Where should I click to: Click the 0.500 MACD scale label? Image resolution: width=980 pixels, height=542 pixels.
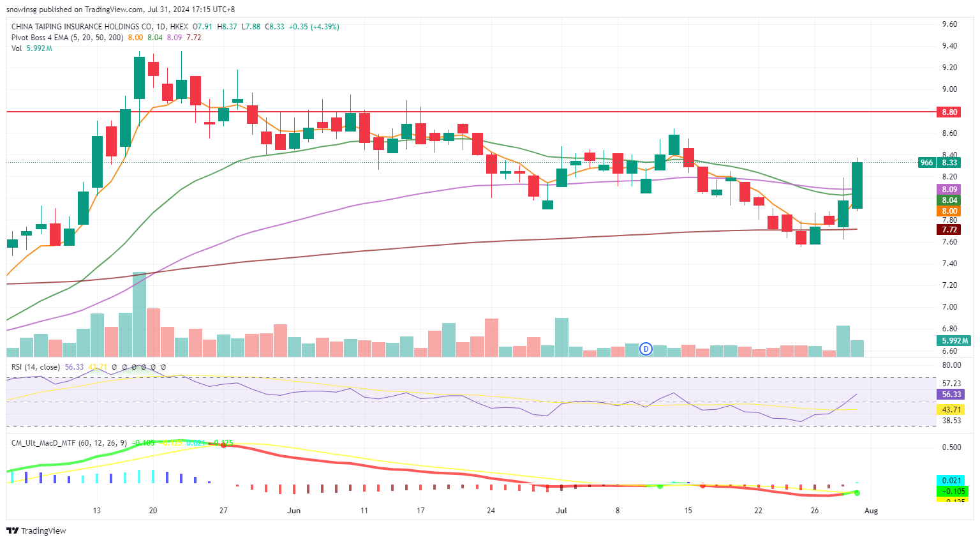[x=951, y=448]
